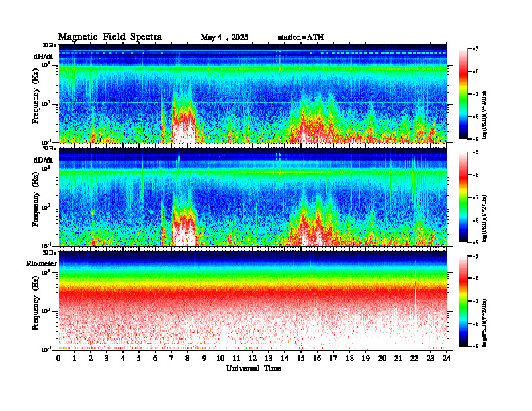This screenshot has height=411, width=532.
Task: Click hour '18' on the Universal Time axis
Action: [x=350, y=359]
